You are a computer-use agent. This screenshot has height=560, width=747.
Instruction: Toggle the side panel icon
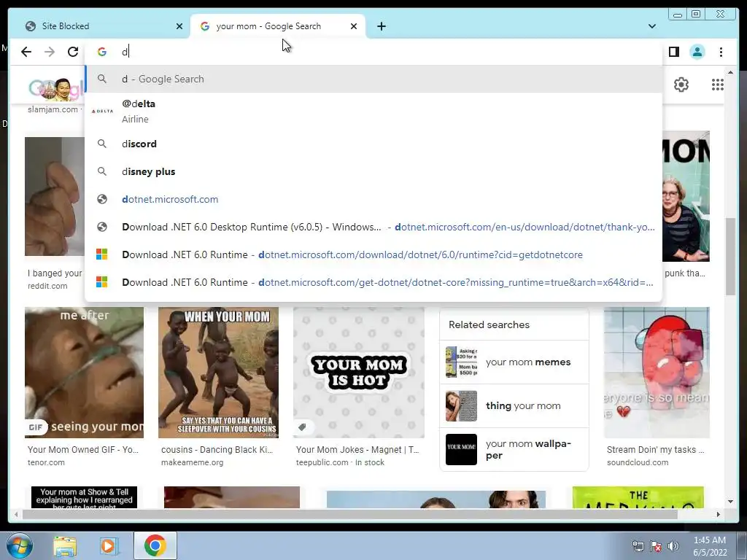673,52
